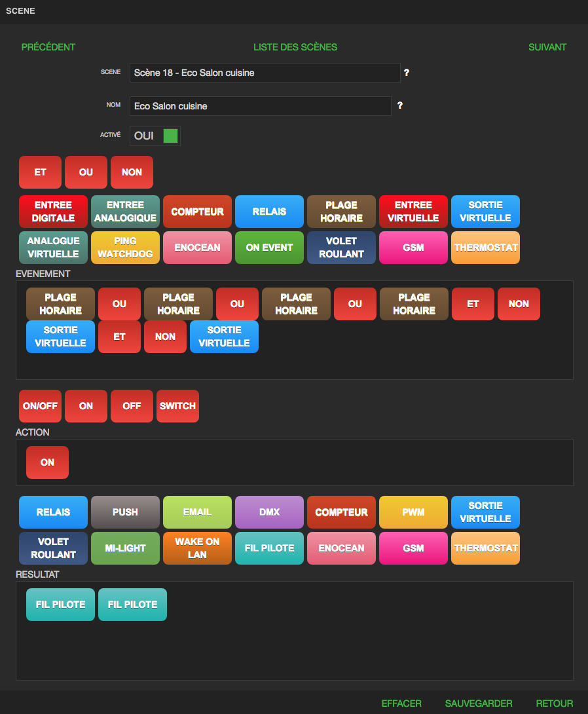Click the help question mark beside Nom field
588x714 pixels.
pyautogui.click(x=399, y=105)
